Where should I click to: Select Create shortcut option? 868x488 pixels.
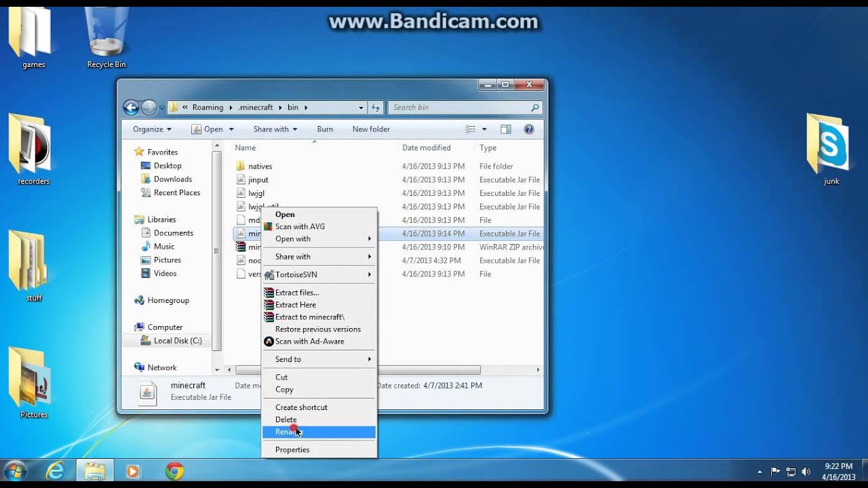pyautogui.click(x=319, y=407)
